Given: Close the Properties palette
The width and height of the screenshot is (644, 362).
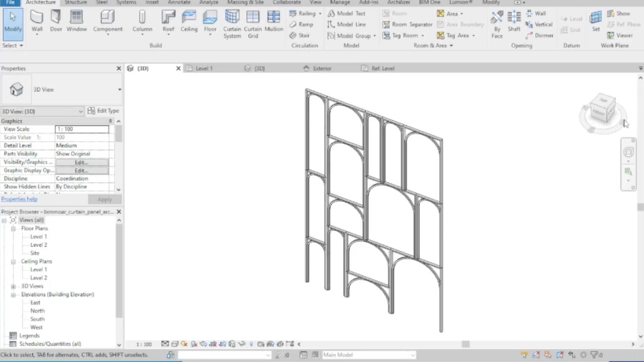Looking at the screenshot, I should tap(119, 68).
